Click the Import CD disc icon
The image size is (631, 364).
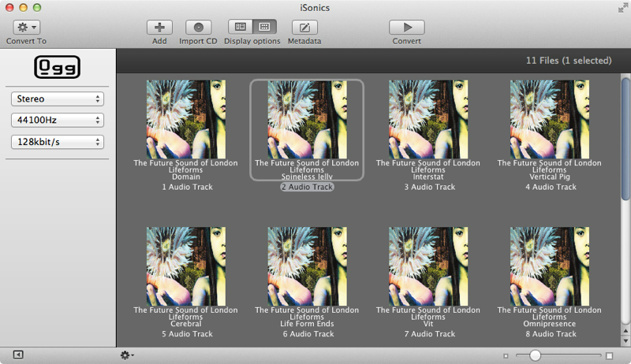coord(198,27)
